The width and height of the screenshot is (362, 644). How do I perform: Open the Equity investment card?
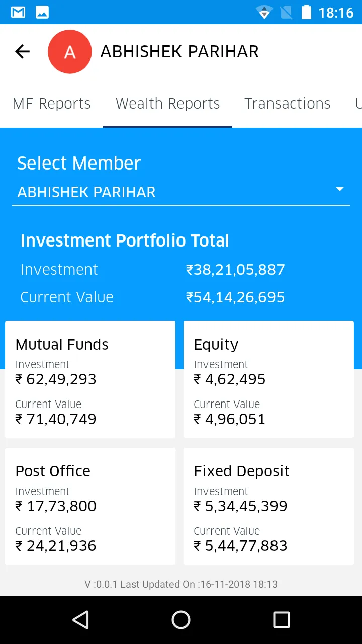coord(268,379)
